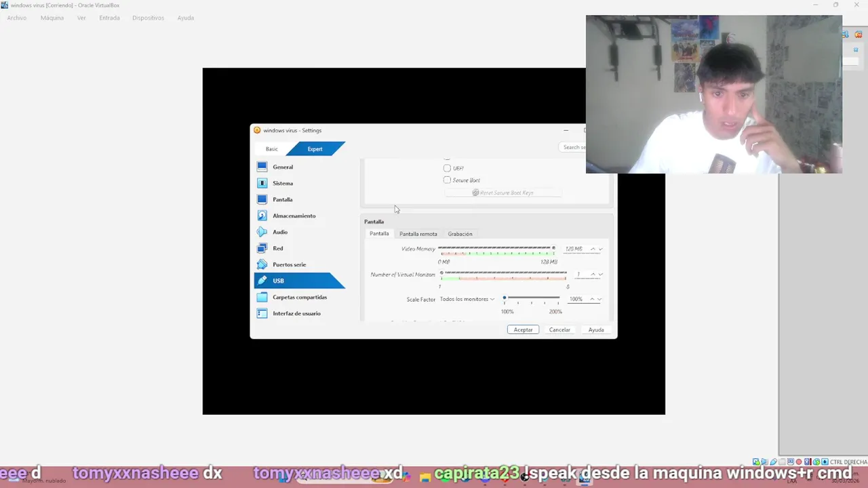868x488 pixels.
Task: Enable the Secure Boot checkbox
Action: tap(447, 180)
